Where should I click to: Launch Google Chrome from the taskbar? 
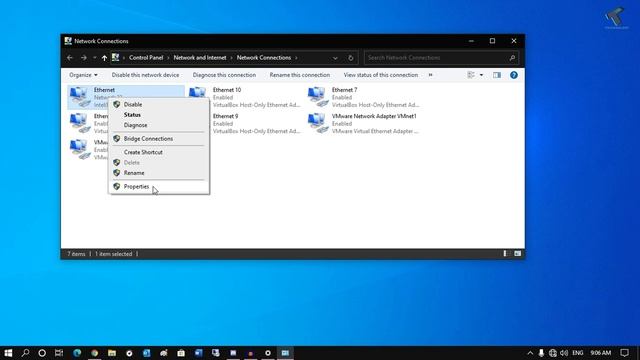point(94,353)
